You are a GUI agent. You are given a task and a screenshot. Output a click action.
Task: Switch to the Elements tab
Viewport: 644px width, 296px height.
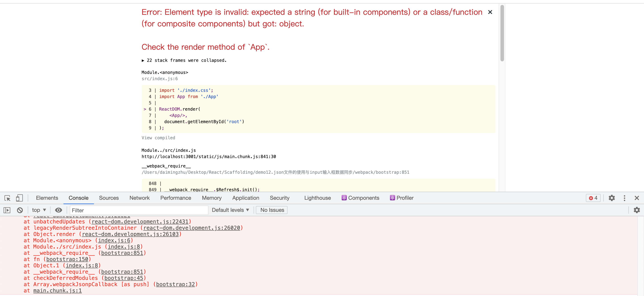click(47, 198)
